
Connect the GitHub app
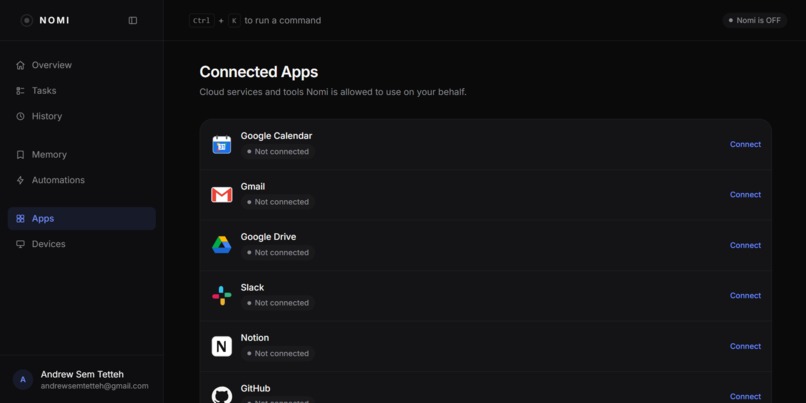click(x=745, y=397)
